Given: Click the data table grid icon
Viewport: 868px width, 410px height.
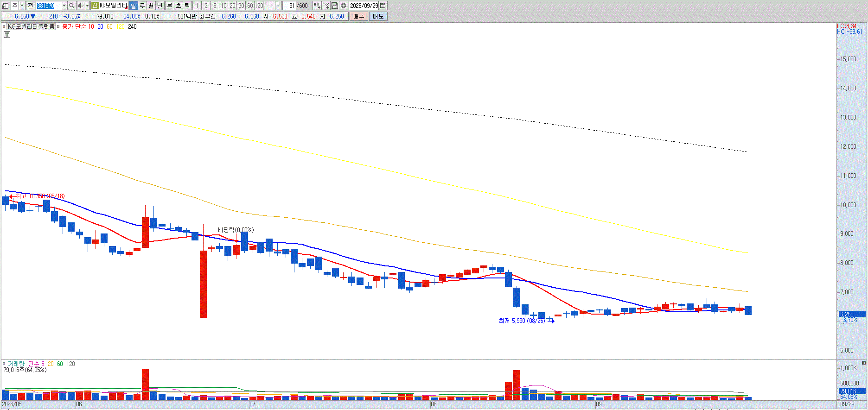Looking at the screenshot, I should click(x=7, y=35).
